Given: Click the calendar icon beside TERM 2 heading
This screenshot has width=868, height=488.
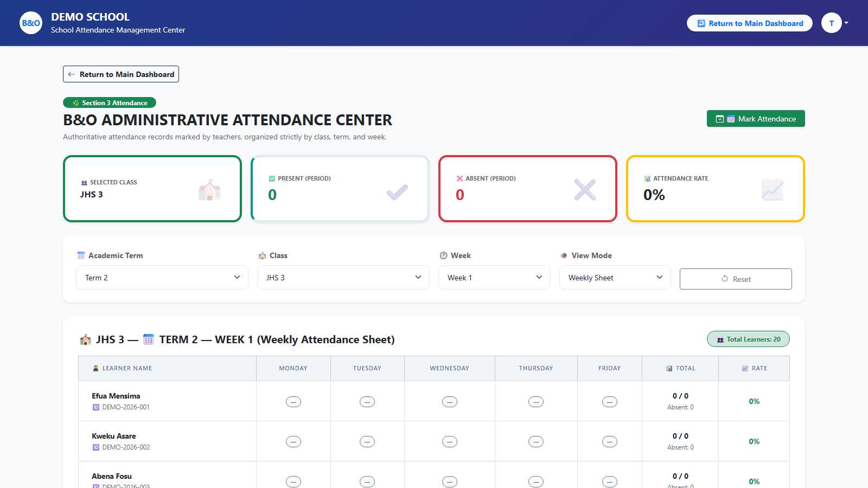Looking at the screenshot, I should (x=149, y=339).
